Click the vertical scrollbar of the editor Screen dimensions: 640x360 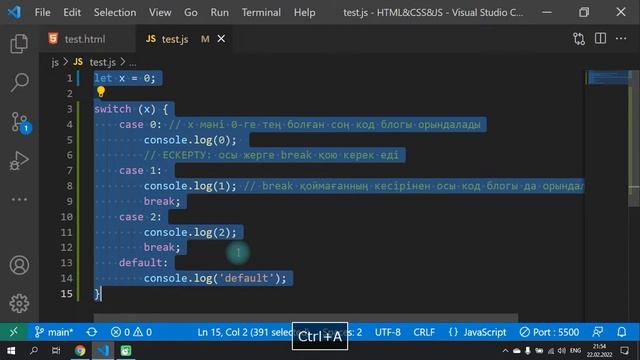[x=633, y=139]
